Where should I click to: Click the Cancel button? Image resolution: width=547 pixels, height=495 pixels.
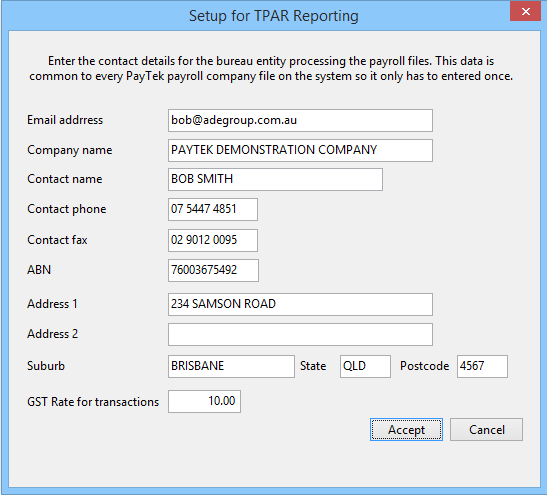pos(486,429)
